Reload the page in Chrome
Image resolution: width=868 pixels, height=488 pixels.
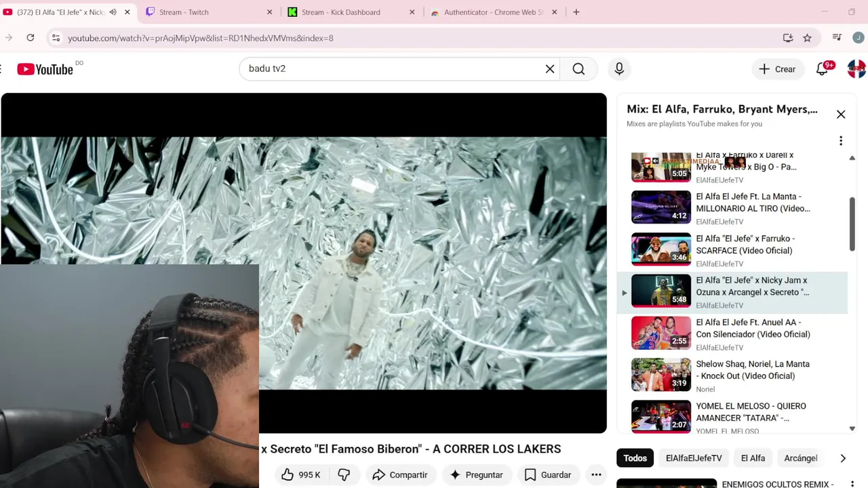(x=30, y=38)
